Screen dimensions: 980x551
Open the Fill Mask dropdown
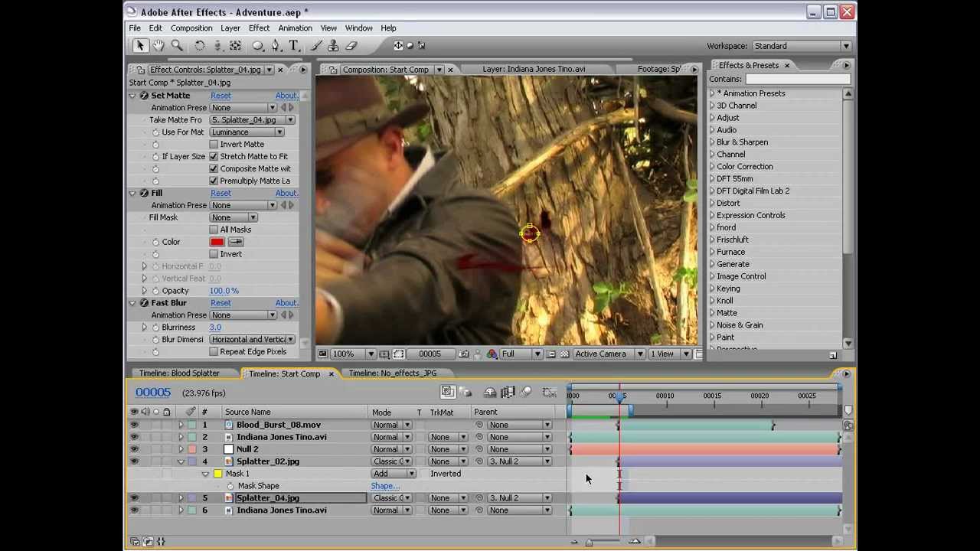[x=234, y=217]
